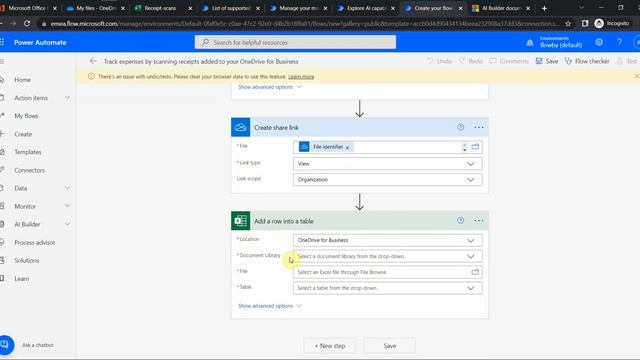Expand Show advanced options under Add a row
Viewport: 640px width, 360px height.
point(270,306)
